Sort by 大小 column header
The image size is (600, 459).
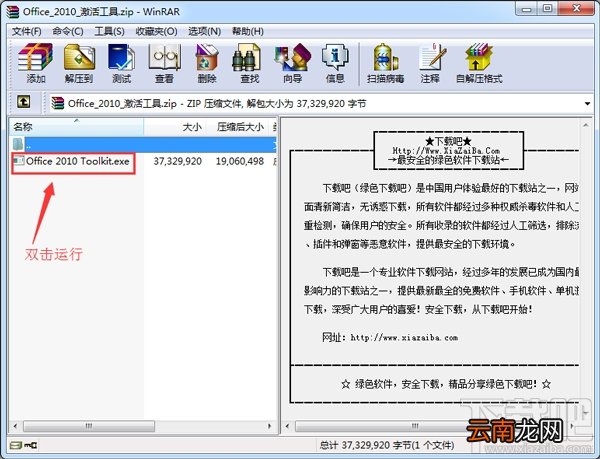click(x=175, y=127)
